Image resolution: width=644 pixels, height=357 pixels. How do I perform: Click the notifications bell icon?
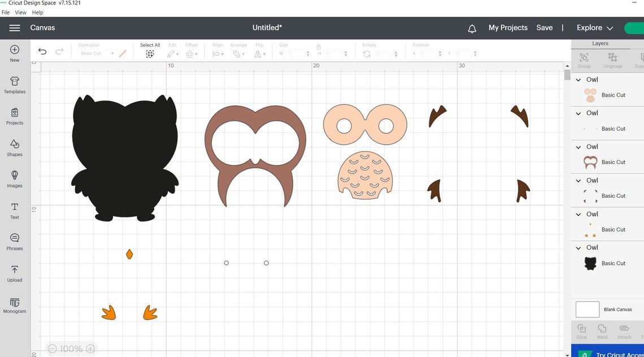[472, 28]
